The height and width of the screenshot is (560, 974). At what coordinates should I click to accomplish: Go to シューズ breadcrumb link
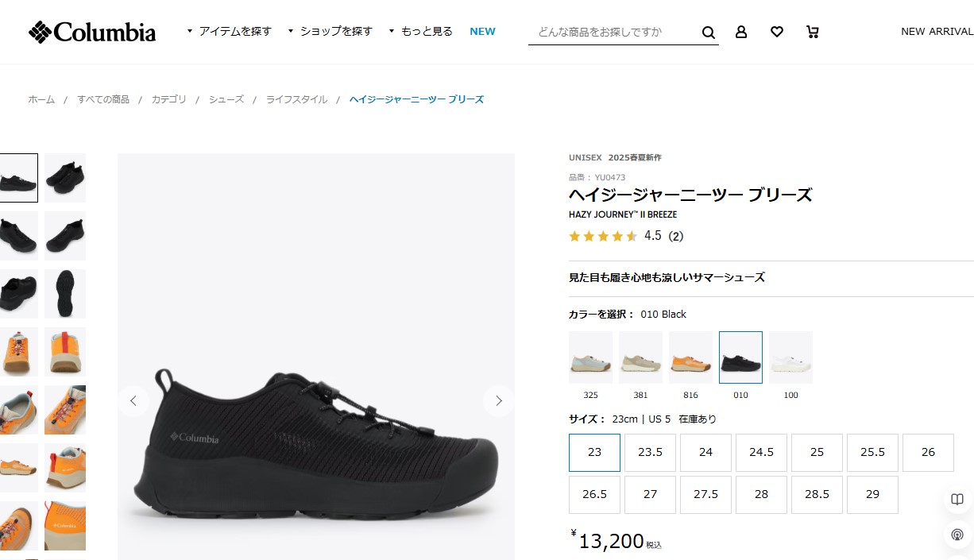coord(226,99)
